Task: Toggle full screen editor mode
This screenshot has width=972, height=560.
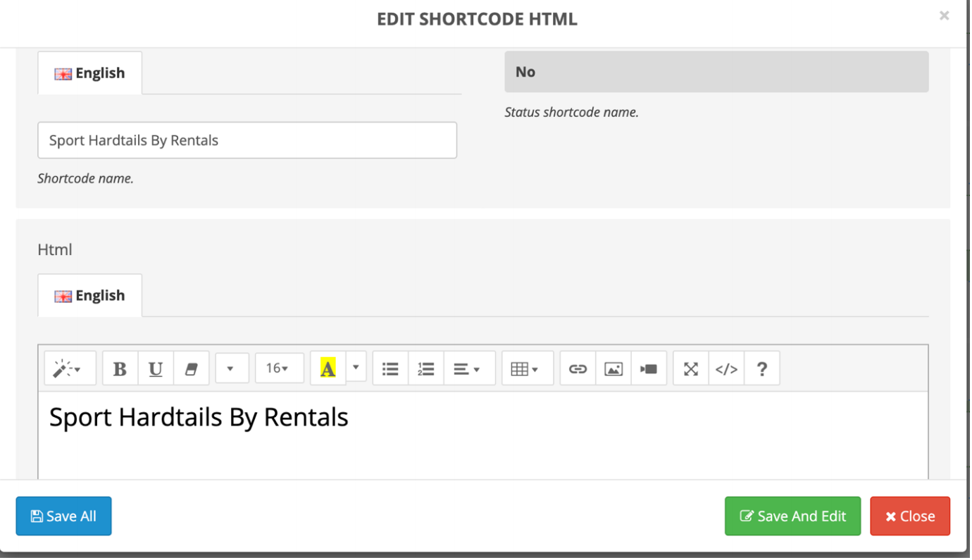Action: tap(691, 369)
